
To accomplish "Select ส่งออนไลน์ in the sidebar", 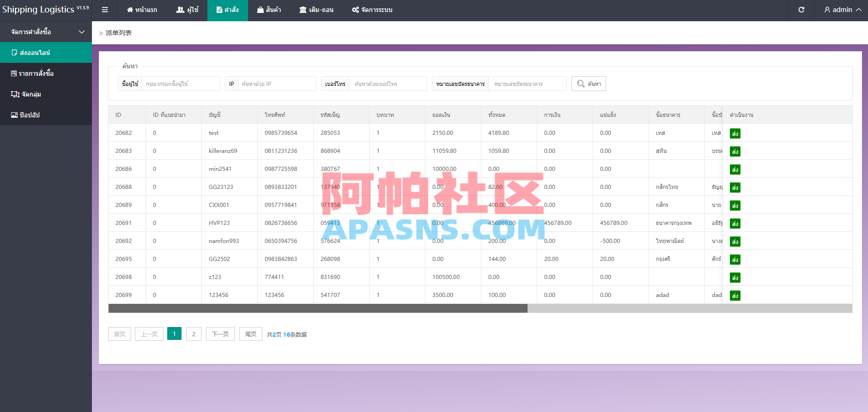I will (x=46, y=53).
